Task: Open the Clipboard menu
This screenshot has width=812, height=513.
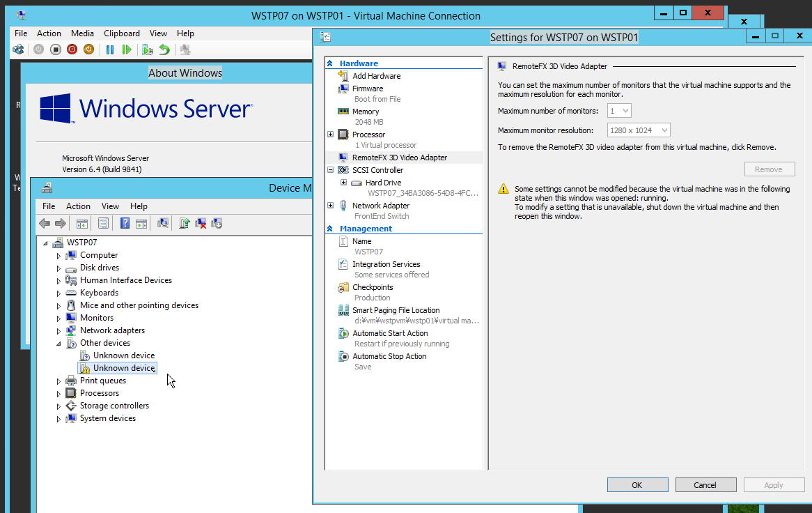Action: click(122, 33)
